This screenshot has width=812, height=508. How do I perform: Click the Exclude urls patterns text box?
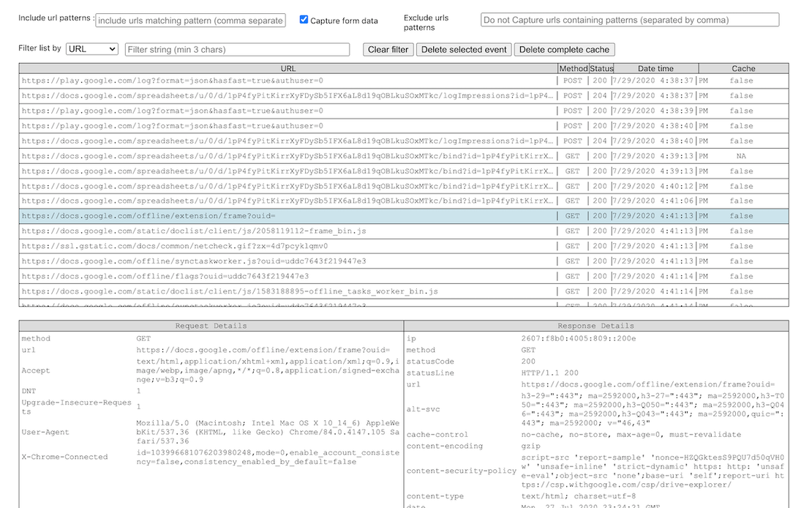point(629,20)
